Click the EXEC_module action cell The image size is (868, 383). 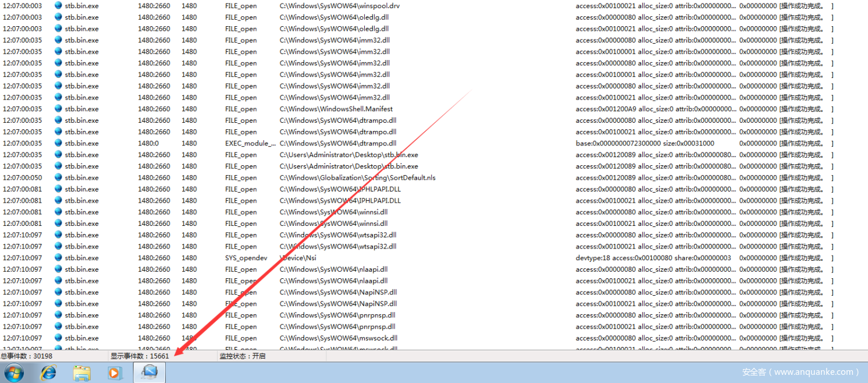click(250, 143)
